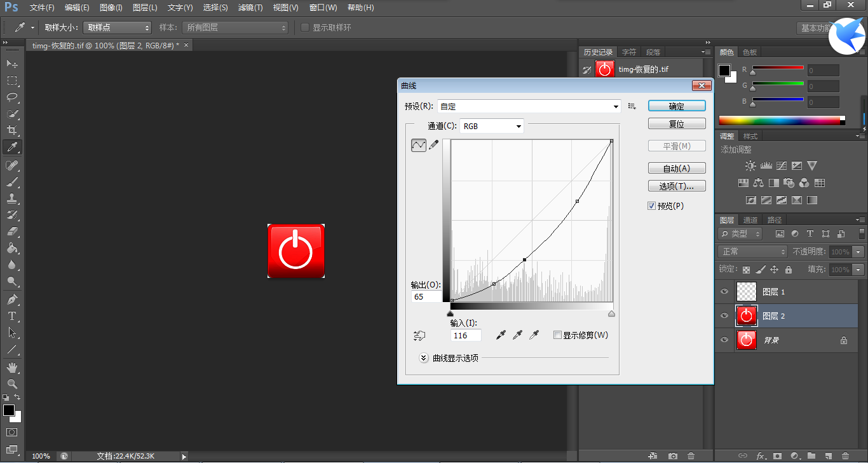Toggle lock all for the layer
Viewport: 868px width, 463px height.
(789, 270)
